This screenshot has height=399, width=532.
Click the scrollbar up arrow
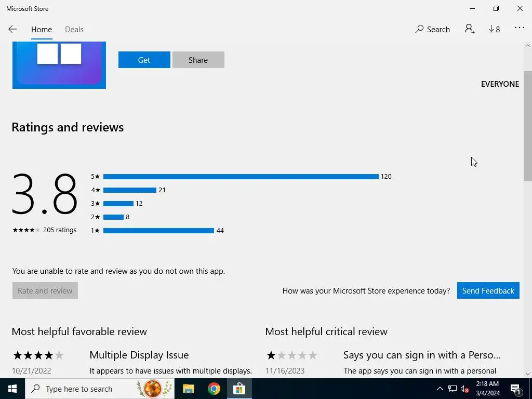coord(528,46)
